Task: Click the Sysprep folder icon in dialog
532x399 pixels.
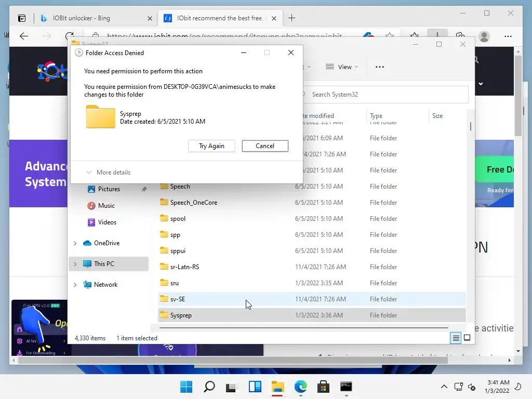Action: click(x=101, y=117)
